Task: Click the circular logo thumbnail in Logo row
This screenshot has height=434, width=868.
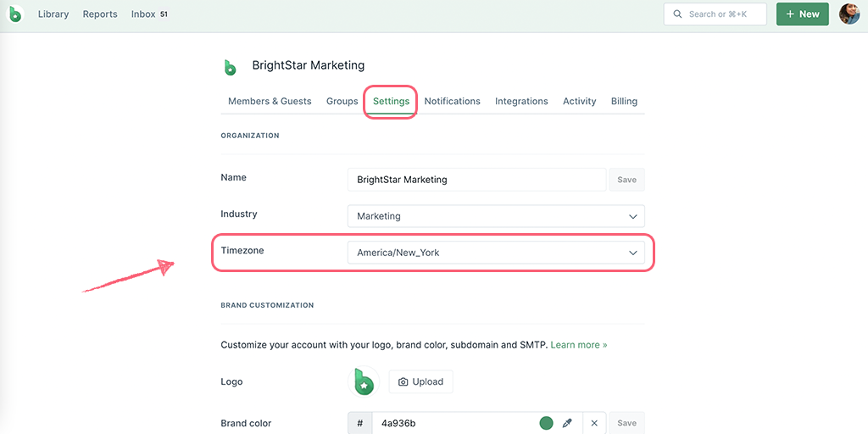Action: click(364, 381)
